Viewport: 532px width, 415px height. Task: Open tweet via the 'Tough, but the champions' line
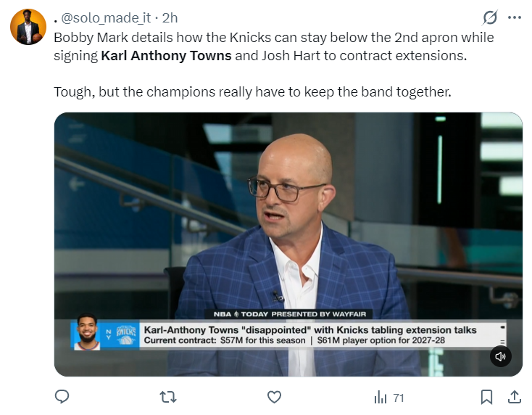(252, 91)
